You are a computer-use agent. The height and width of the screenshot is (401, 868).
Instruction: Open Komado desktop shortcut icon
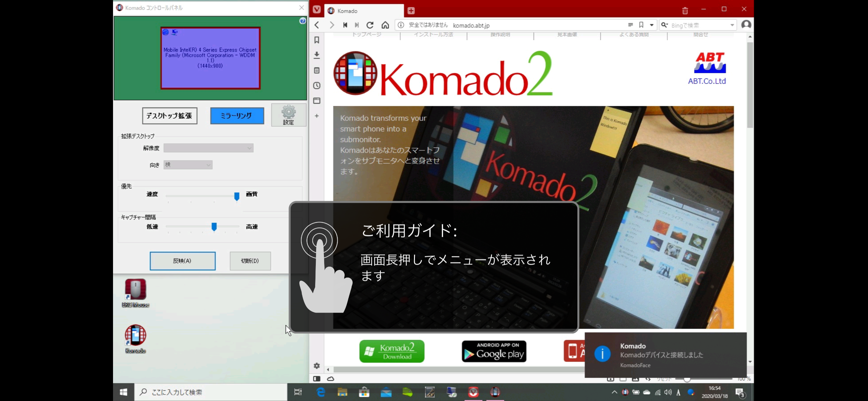[135, 339]
